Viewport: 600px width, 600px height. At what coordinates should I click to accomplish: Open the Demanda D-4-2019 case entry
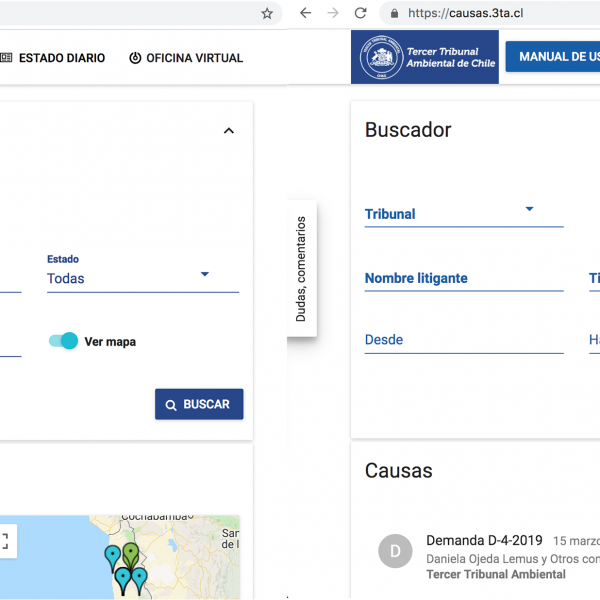484,541
